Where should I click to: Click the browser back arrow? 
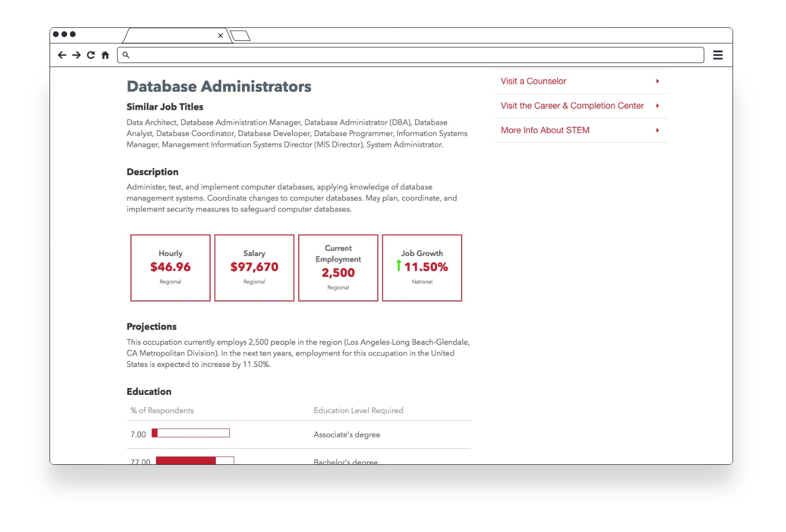pos(62,55)
